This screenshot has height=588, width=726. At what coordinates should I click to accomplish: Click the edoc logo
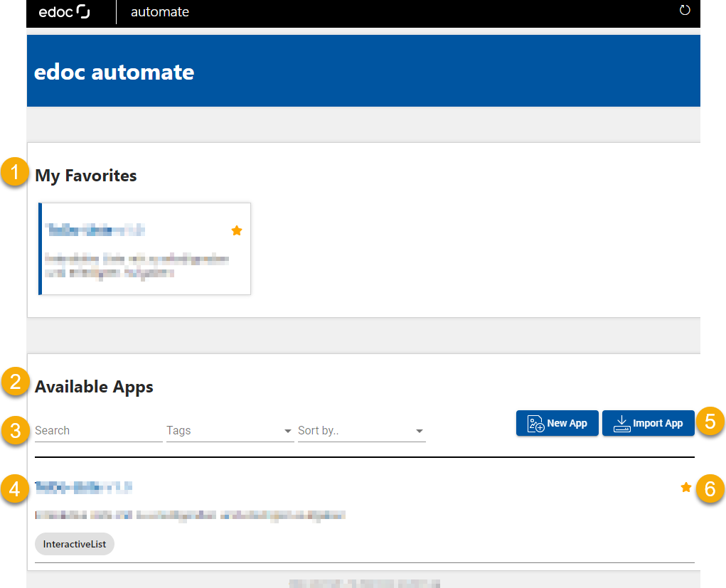click(x=65, y=11)
